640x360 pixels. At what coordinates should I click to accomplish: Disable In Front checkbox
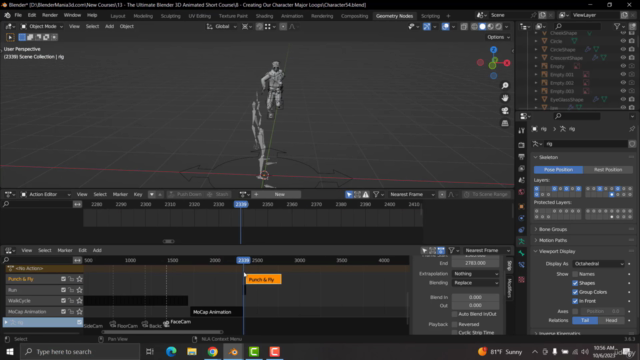point(575,301)
